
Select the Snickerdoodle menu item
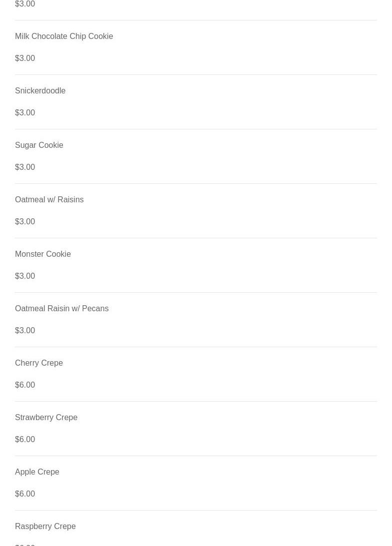point(40,91)
